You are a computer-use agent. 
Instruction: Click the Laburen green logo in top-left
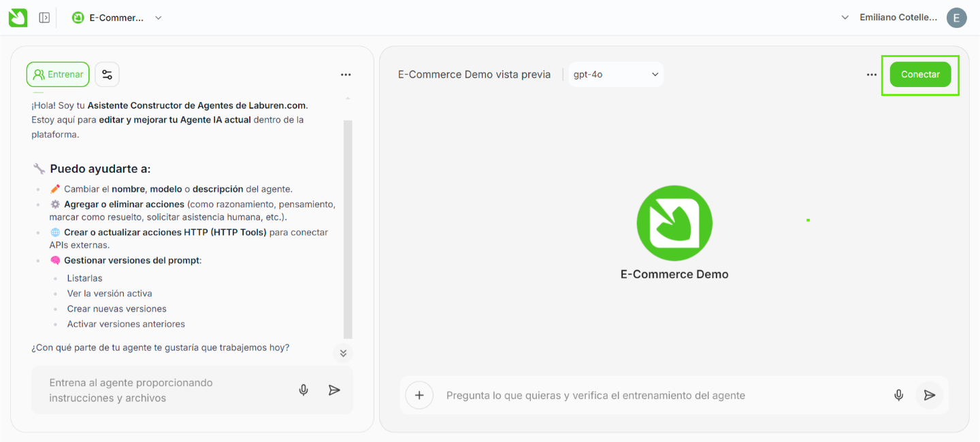[18, 18]
